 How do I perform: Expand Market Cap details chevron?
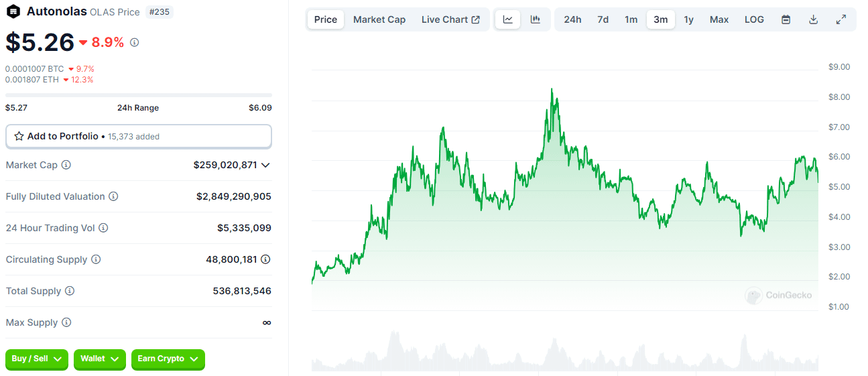click(x=266, y=165)
